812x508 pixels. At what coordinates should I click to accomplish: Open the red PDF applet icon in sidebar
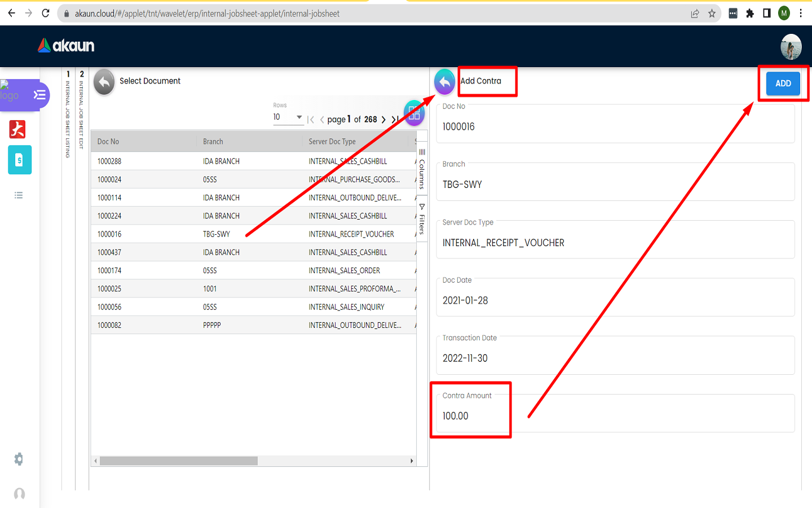pyautogui.click(x=17, y=129)
